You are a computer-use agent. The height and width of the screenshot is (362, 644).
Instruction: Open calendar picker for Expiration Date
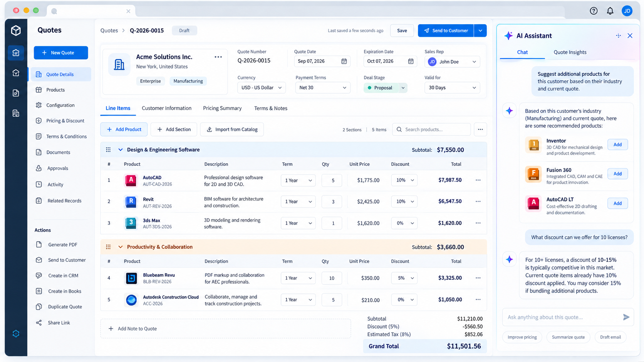(411, 61)
